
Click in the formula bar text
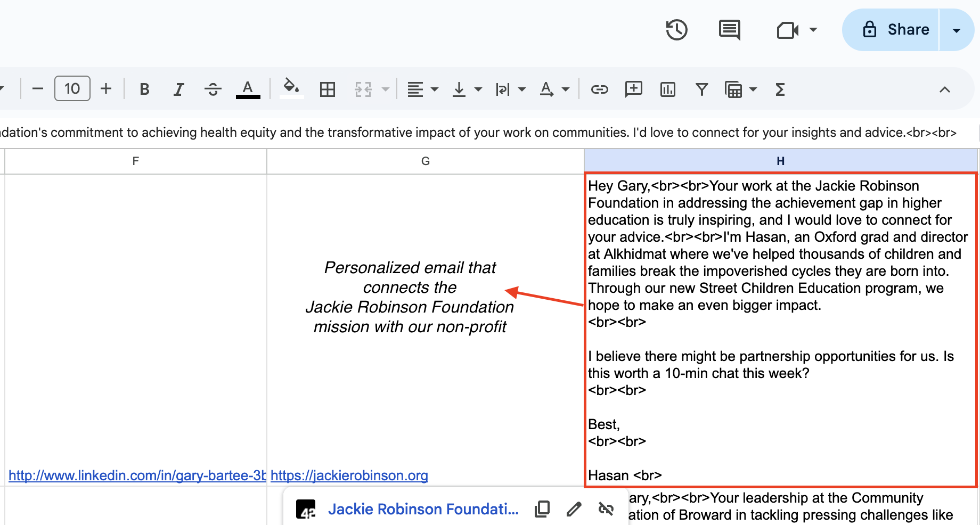click(478, 132)
